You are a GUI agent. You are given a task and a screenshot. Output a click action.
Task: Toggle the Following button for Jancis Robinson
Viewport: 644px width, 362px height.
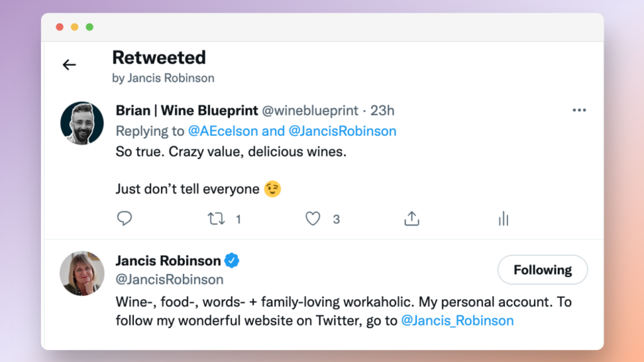(543, 270)
